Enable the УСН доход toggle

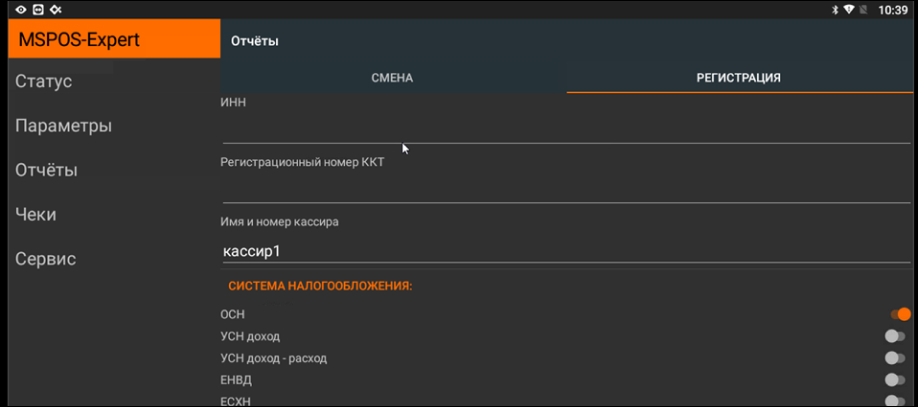point(895,336)
